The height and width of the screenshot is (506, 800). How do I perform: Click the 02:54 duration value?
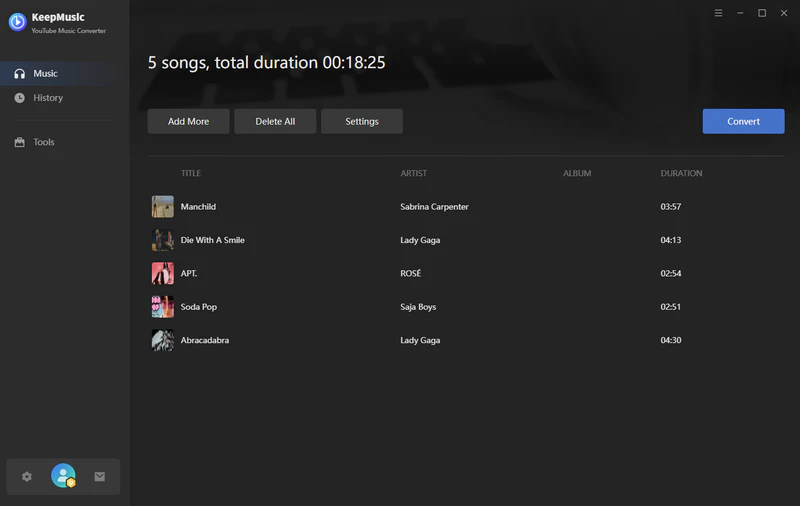670,273
